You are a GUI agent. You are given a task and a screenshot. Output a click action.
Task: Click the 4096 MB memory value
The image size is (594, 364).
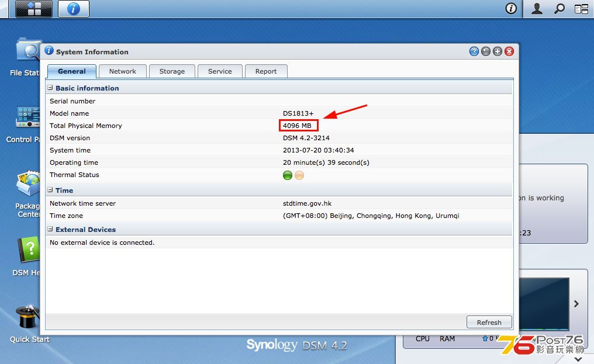click(x=297, y=126)
